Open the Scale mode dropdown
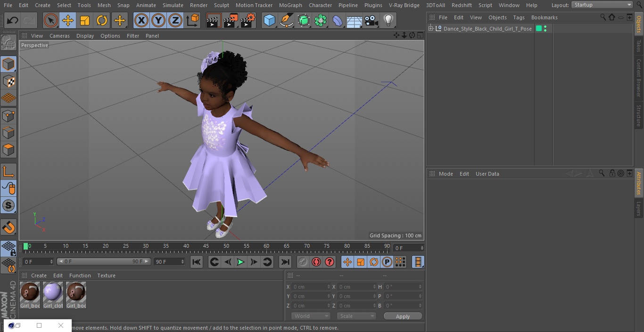The image size is (644, 332). [356, 316]
